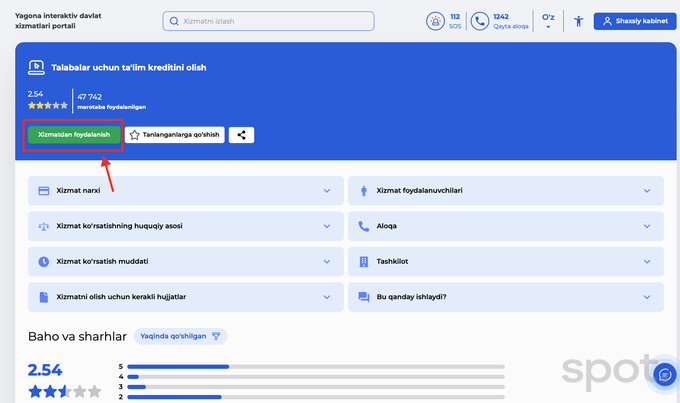Click the share icon button
Viewport: 680px width, 403px height.
[x=241, y=135]
